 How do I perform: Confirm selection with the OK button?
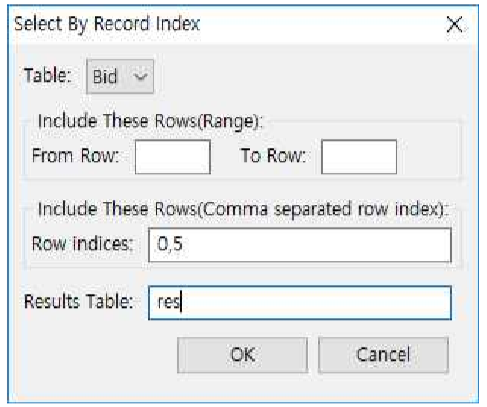click(242, 355)
